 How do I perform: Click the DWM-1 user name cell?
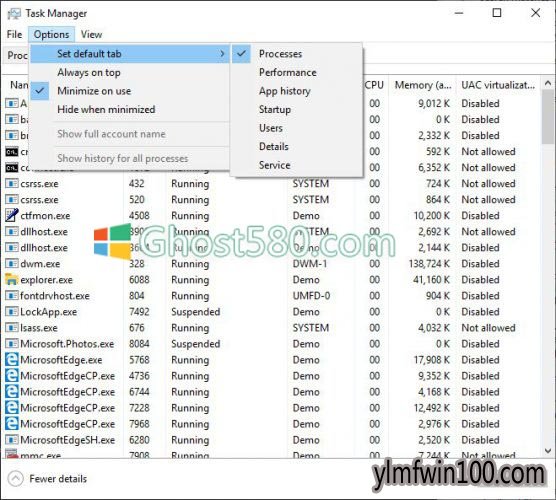(x=310, y=264)
